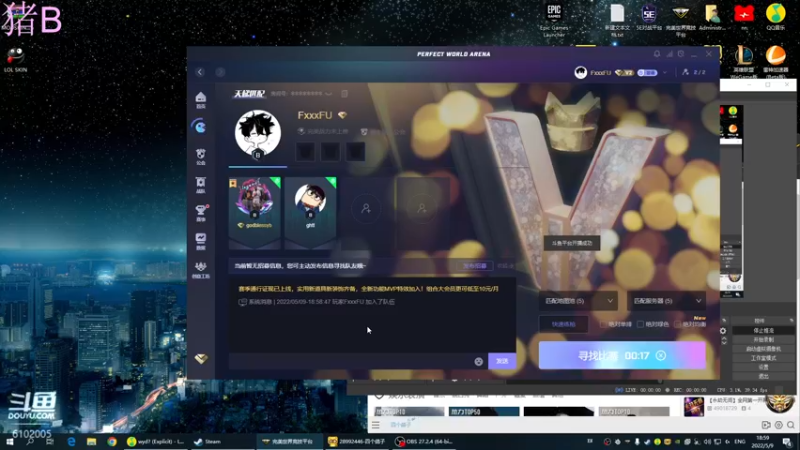Select the ladder matchmaking header tab
Screen dimensions: 800x450
[249, 93]
